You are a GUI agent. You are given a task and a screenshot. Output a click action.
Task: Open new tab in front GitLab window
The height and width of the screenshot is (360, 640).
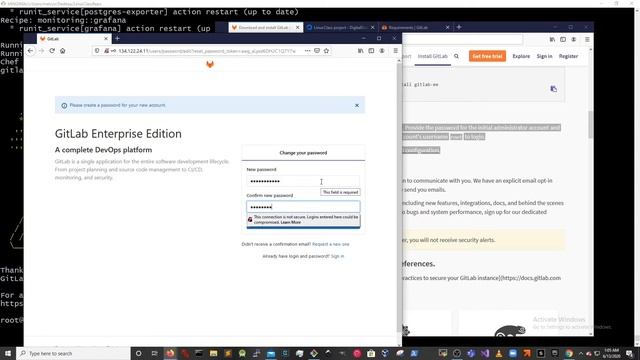pos(117,38)
